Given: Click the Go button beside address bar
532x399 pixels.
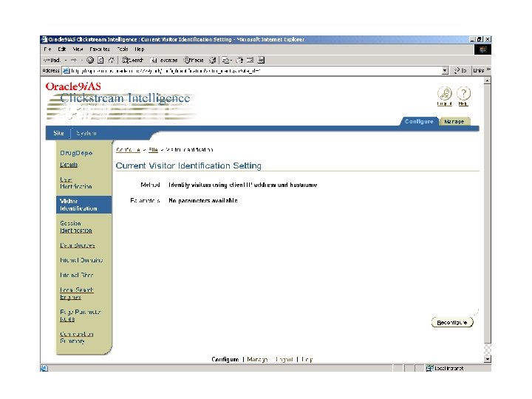Looking at the screenshot, I should pos(460,71).
